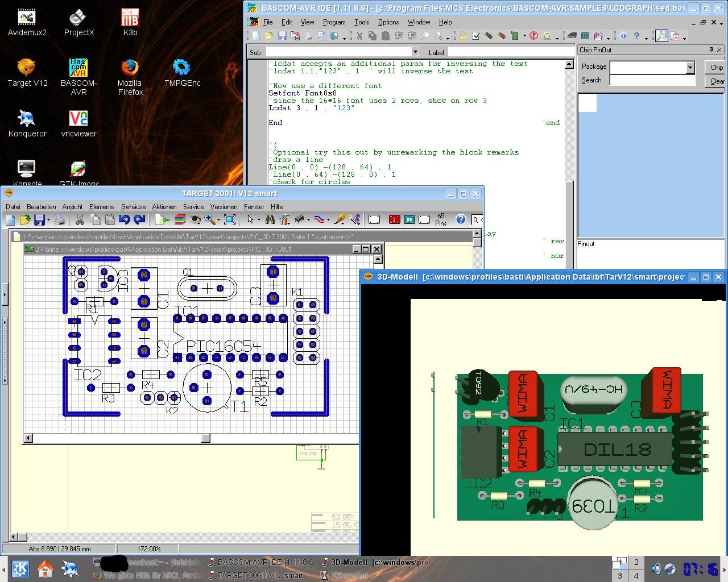The image size is (728, 582).
Task: Click the binoculars search icon in TARGET 3001
Action: [x=270, y=219]
